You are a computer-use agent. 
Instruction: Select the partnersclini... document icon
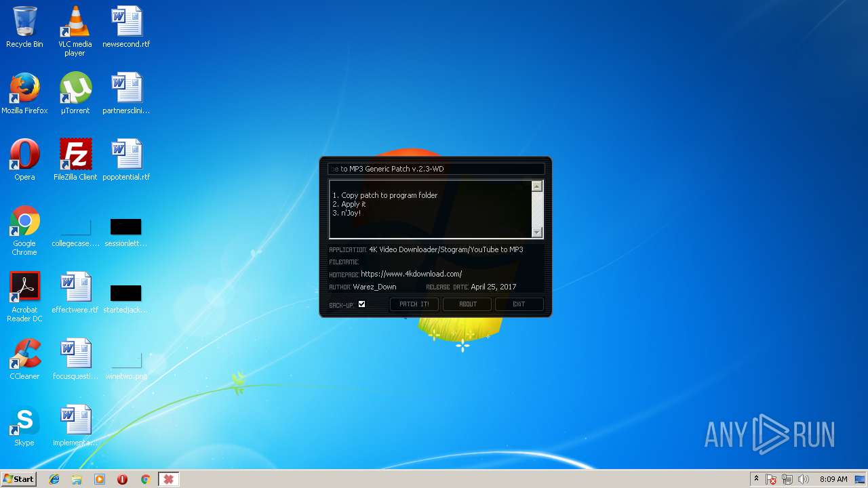(126, 94)
